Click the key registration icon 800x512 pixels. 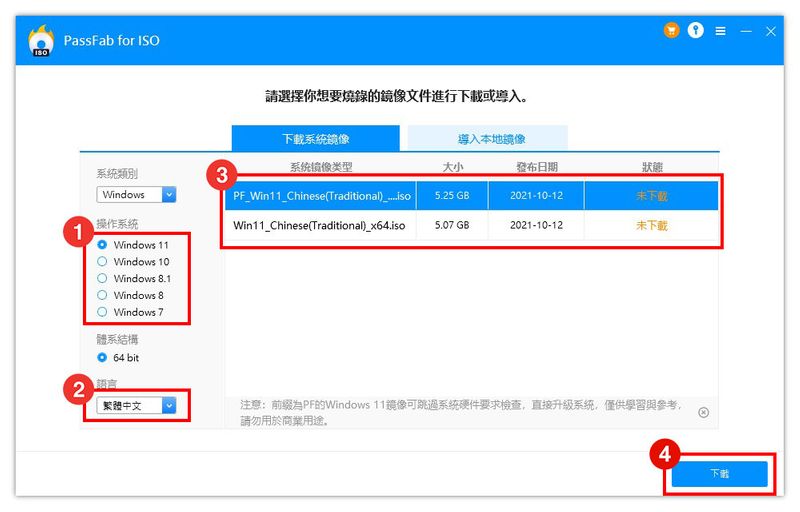pyautogui.click(x=695, y=31)
